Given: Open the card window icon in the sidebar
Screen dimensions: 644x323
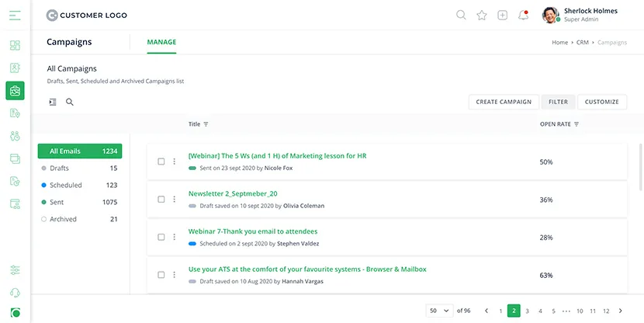Looking at the screenshot, I should (x=15, y=158).
